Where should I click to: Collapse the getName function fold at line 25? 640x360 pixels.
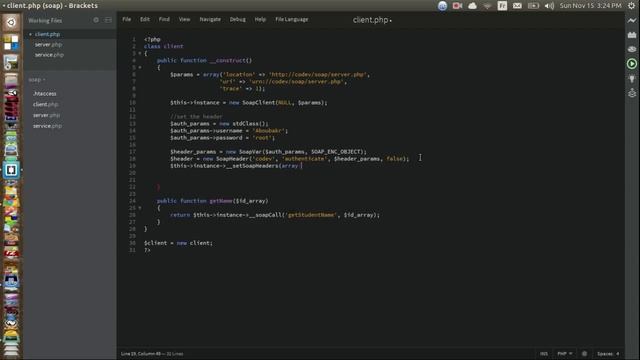[140, 208]
